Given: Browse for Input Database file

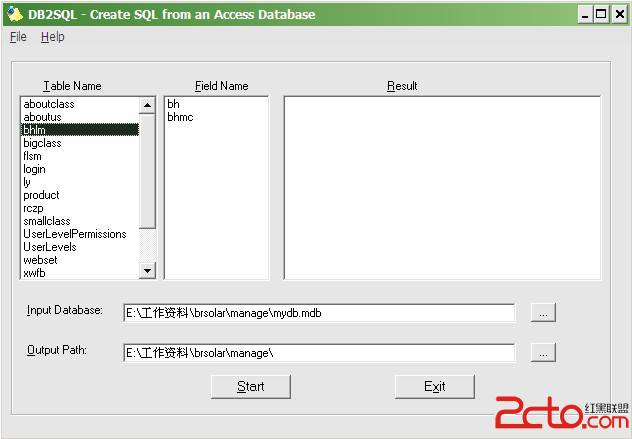Looking at the screenshot, I should coord(543,313).
